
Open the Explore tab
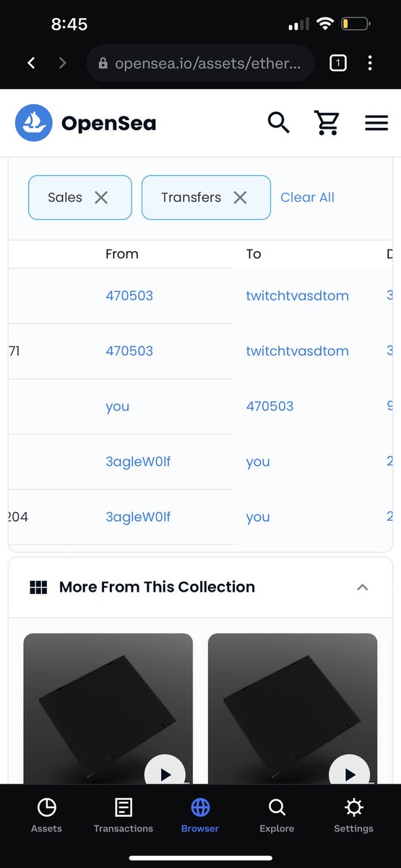(x=277, y=815)
